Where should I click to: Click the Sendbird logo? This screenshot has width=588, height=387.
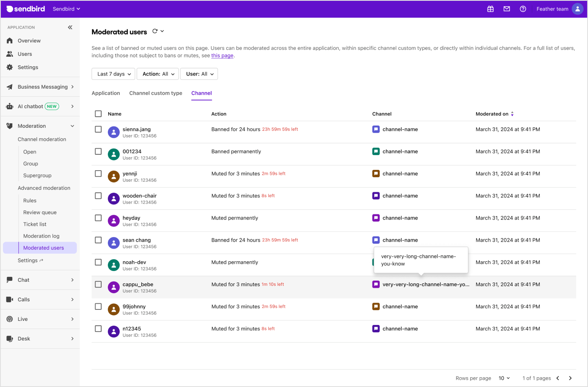(x=25, y=9)
